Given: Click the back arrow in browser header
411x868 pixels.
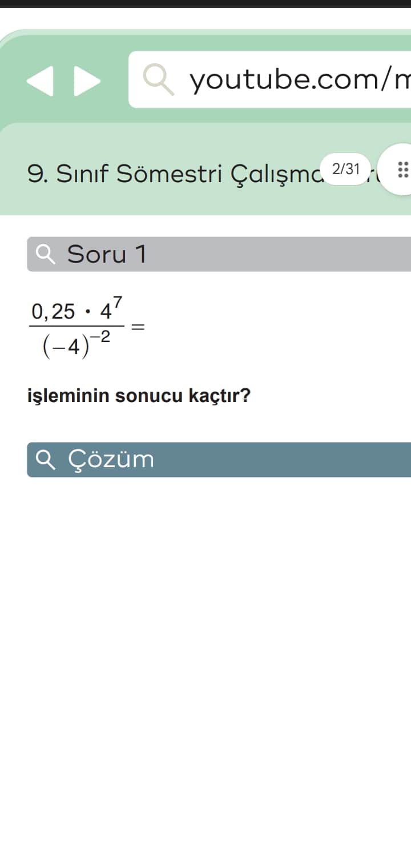Looking at the screenshot, I should point(39,81).
